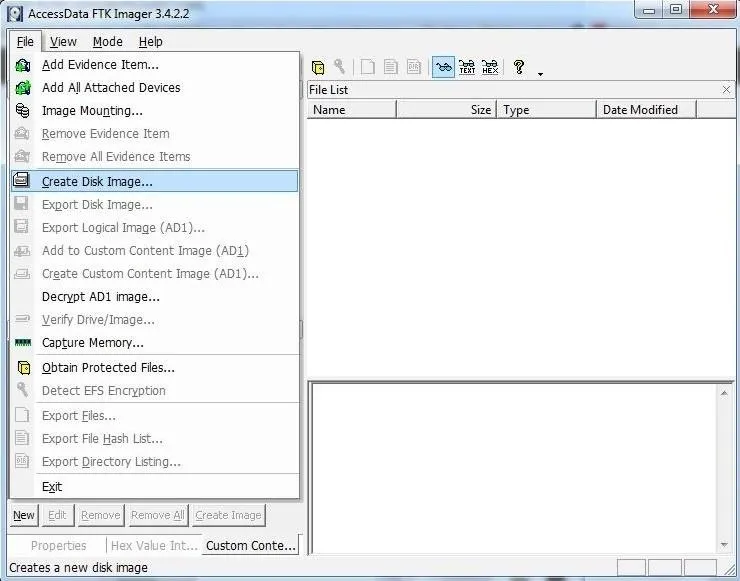Switch to the Hex Value Int... tab
This screenshot has height=581, width=740.
click(154, 546)
